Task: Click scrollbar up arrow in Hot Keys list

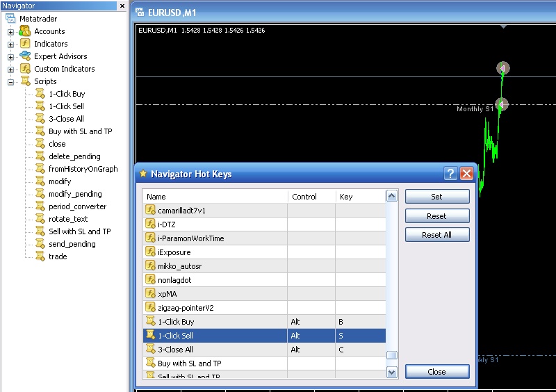Action: [391, 196]
